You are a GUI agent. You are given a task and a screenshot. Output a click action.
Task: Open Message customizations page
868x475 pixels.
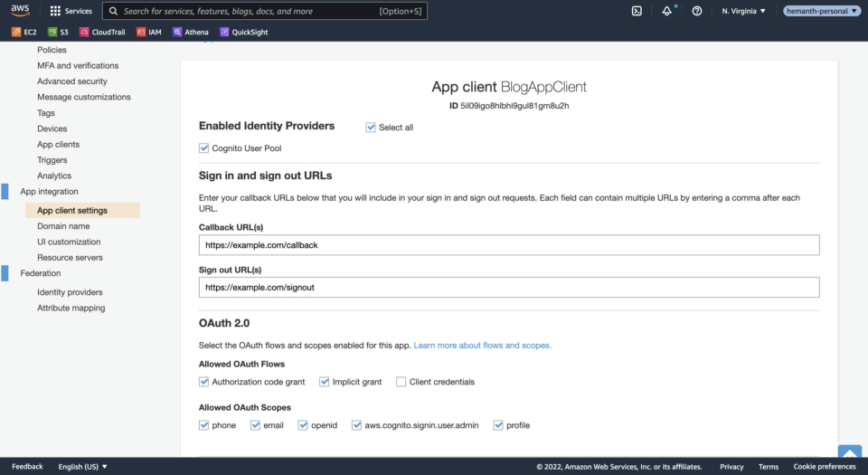(83, 97)
